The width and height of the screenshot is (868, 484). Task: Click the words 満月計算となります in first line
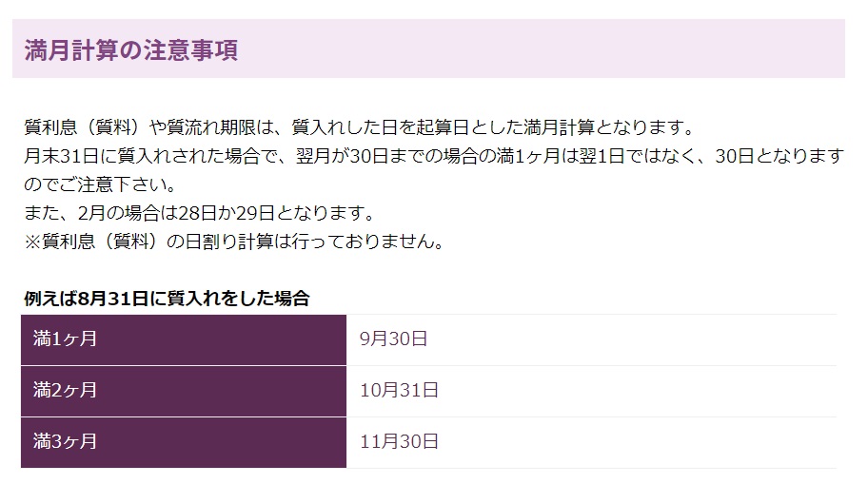pyautogui.click(x=602, y=127)
